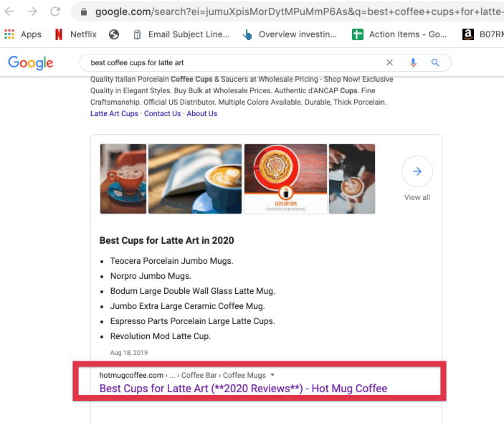The image size is (504, 423).
Task: Select the Revolution Mod Latte Cup item
Action: tap(161, 336)
